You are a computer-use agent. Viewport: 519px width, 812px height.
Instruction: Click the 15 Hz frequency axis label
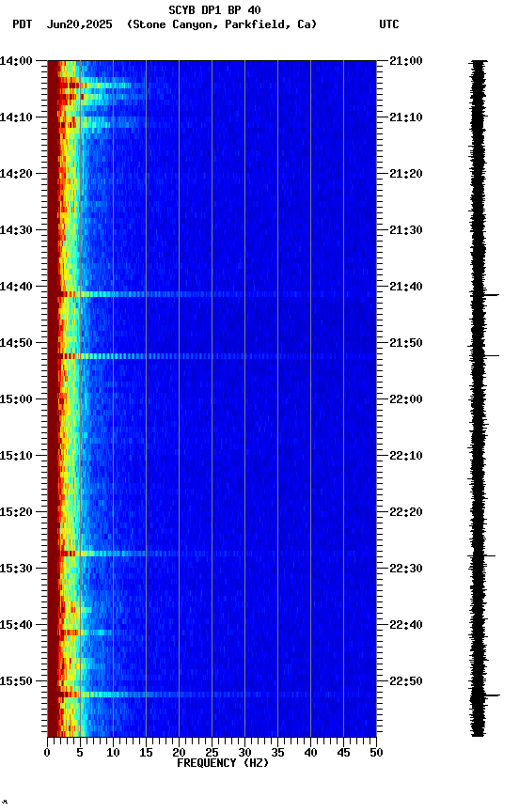point(146,754)
